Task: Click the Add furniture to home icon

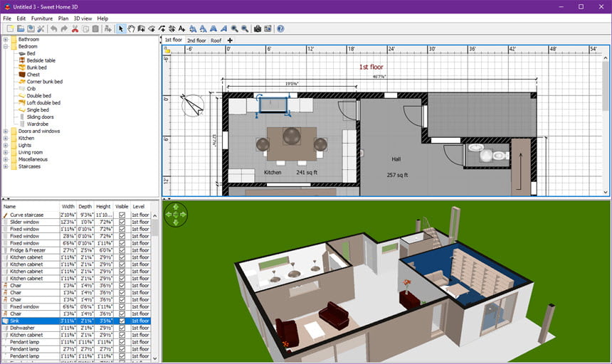Action: pos(107,28)
